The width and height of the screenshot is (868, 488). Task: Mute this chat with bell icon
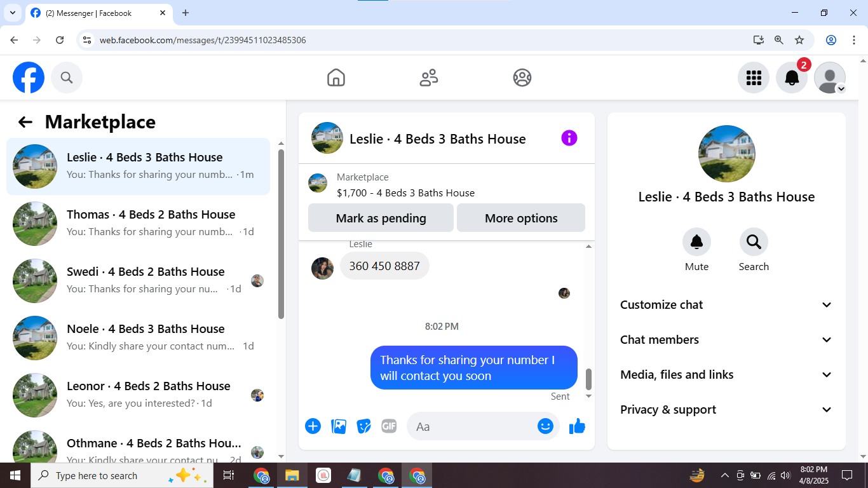click(x=696, y=241)
